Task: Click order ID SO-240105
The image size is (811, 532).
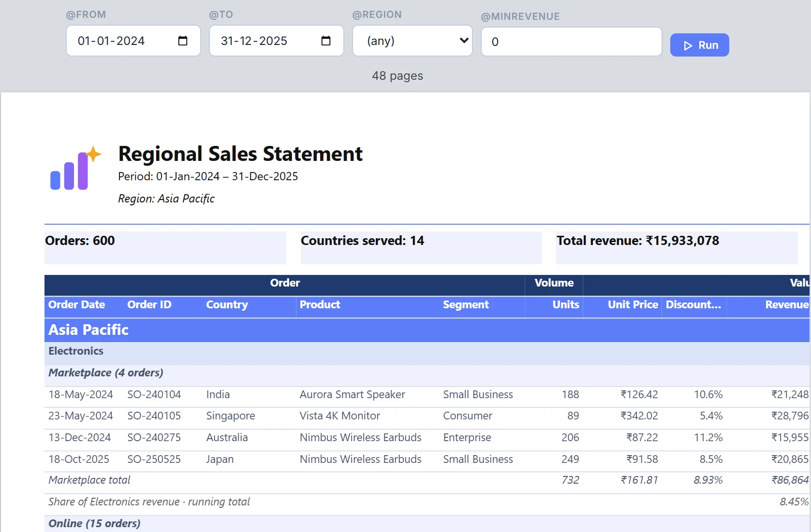Action: coord(154,416)
